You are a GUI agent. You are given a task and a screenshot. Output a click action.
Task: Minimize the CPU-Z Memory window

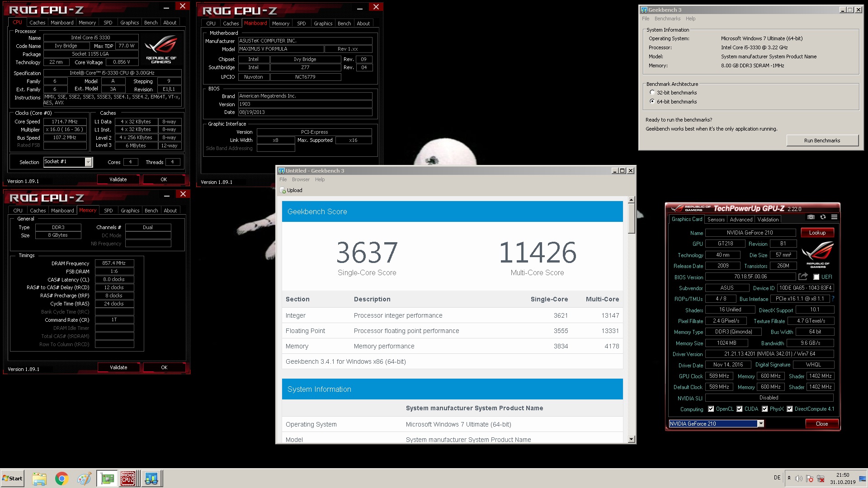[167, 195]
